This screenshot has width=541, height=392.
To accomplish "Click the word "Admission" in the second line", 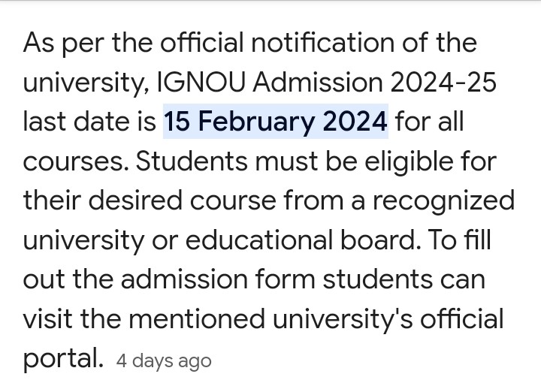I will (x=317, y=82).
